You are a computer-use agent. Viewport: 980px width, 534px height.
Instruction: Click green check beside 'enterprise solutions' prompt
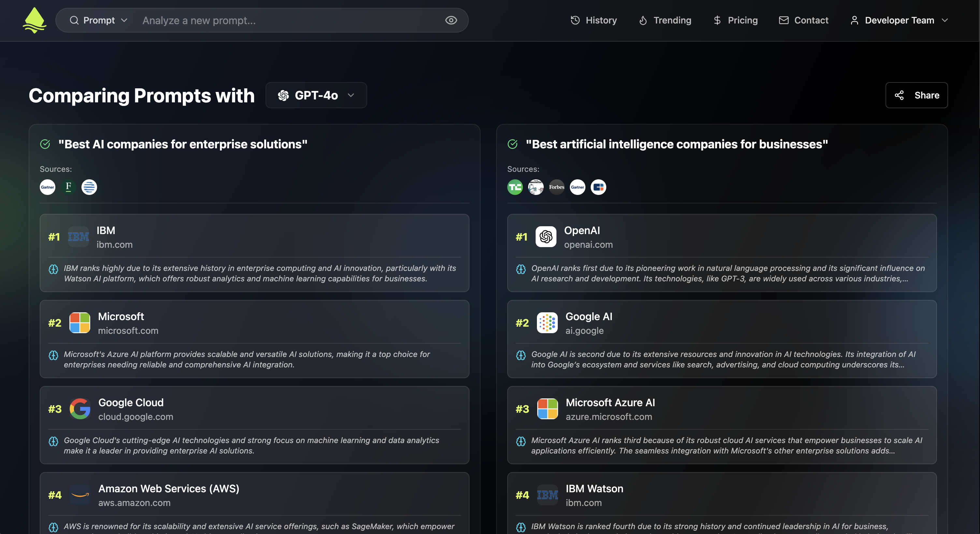pos(45,144)
